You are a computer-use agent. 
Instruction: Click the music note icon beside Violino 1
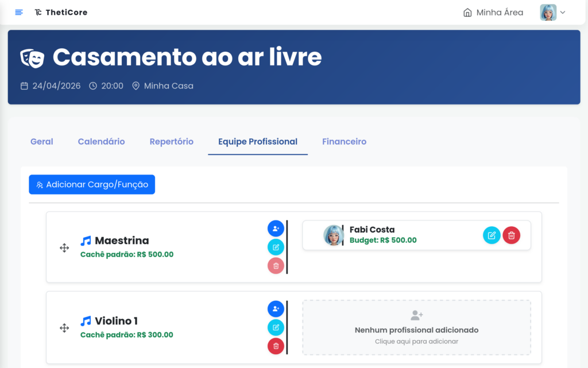click(86, 321)
